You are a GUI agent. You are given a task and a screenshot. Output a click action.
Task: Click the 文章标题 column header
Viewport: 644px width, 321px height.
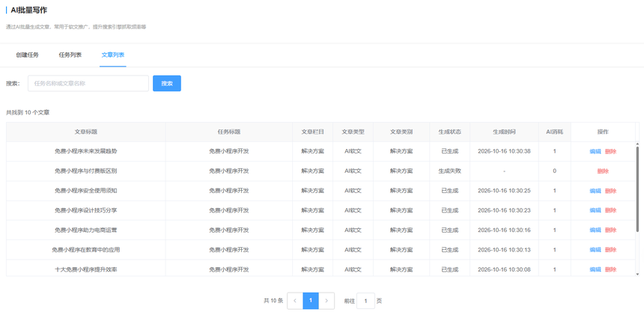click(x=86, y=132)
